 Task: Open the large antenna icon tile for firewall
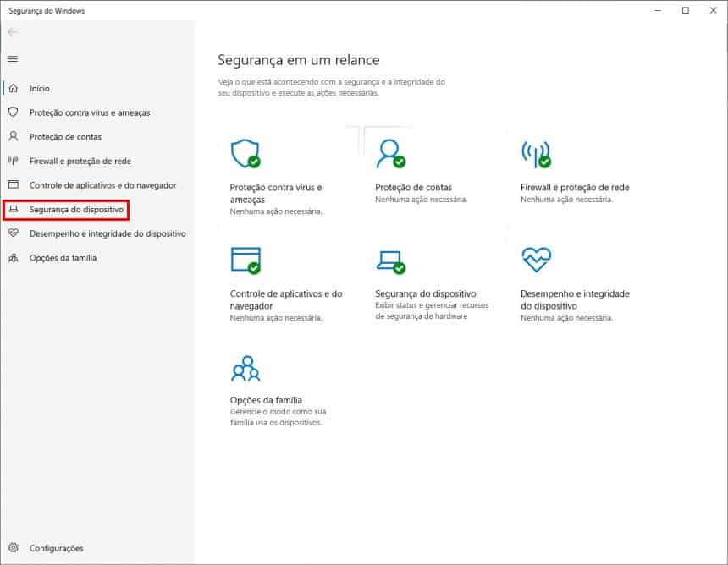[x=536, y=154]
